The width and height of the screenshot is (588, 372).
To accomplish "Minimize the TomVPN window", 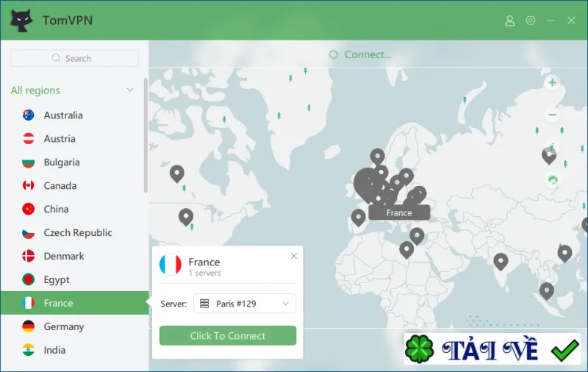I will click(x=551, y=21).
